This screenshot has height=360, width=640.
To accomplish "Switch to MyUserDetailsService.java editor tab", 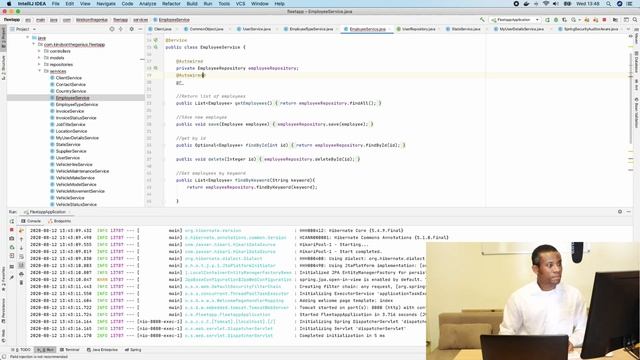I will (521, 29).
